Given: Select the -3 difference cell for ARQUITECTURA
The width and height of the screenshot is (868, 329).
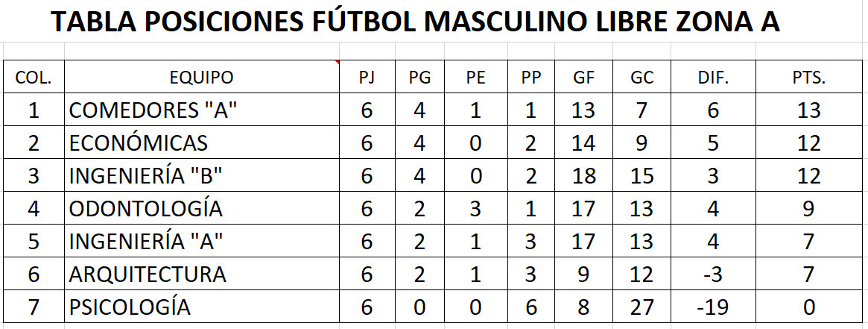Looking at the screenshot, I should tap(713, 274).
